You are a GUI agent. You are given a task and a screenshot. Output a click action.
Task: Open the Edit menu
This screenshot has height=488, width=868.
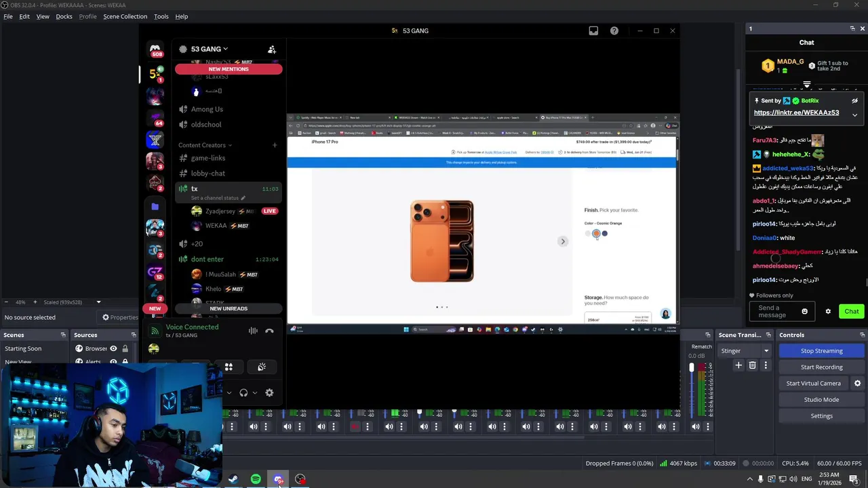coord(24,16)
